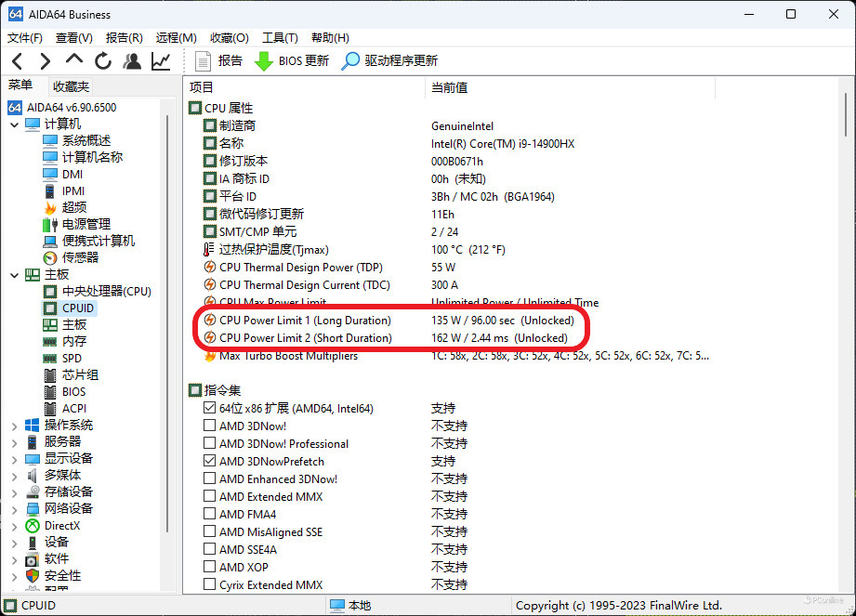Toggle AMD 3DNow! checkbox
Screen dimensions: 856x616
pyautogui.click(x=209, y=425)
